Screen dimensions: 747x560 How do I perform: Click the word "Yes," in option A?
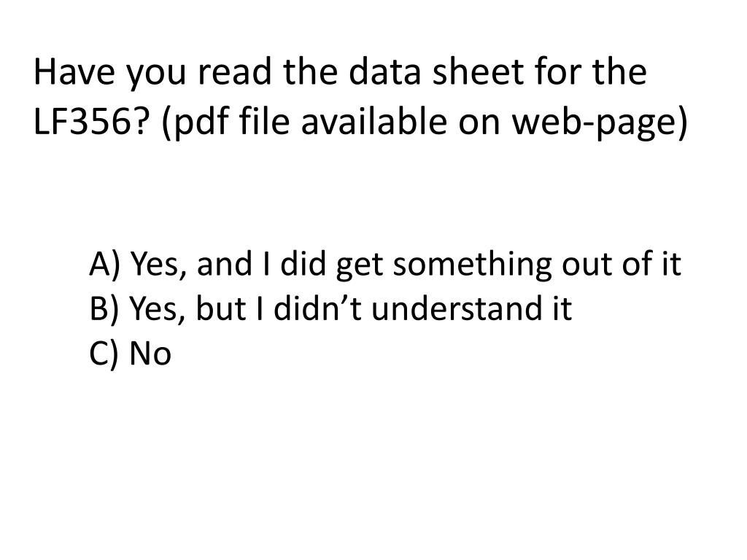(x=158, y=265)
